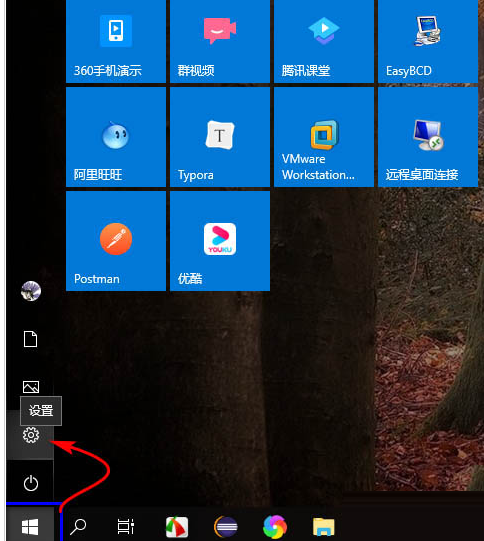The width and height of the screenshot is (484, 541).
Task: Open Task View on the taskbar
Action: [x=126, y=527]
